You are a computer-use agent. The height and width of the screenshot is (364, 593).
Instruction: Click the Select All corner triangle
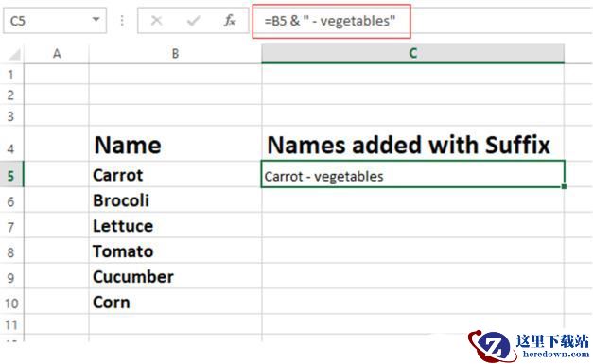14,54
